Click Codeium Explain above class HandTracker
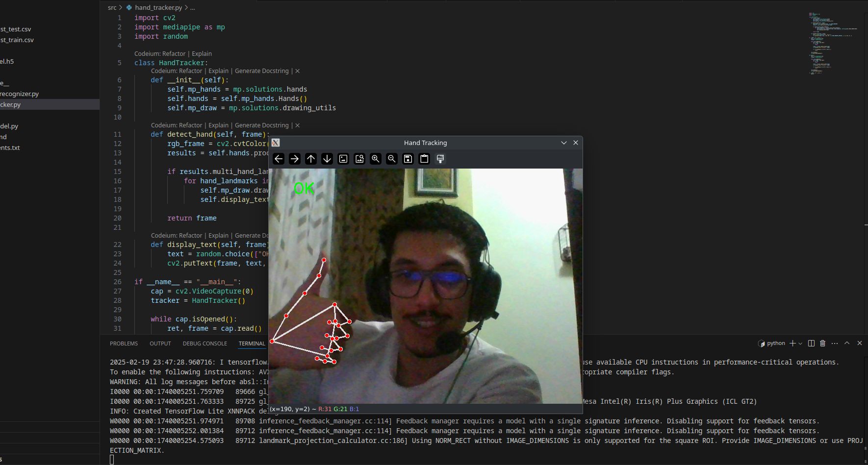 202,54
